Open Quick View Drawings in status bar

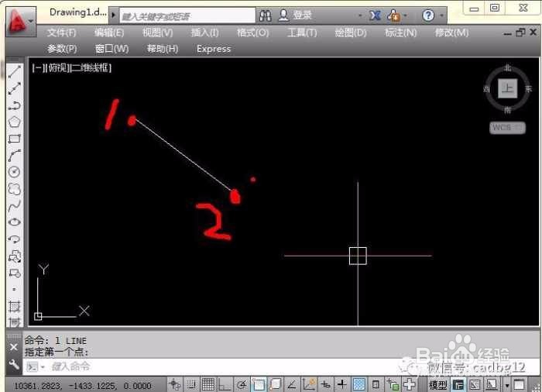pyautogui.click(x=475, y=384)
